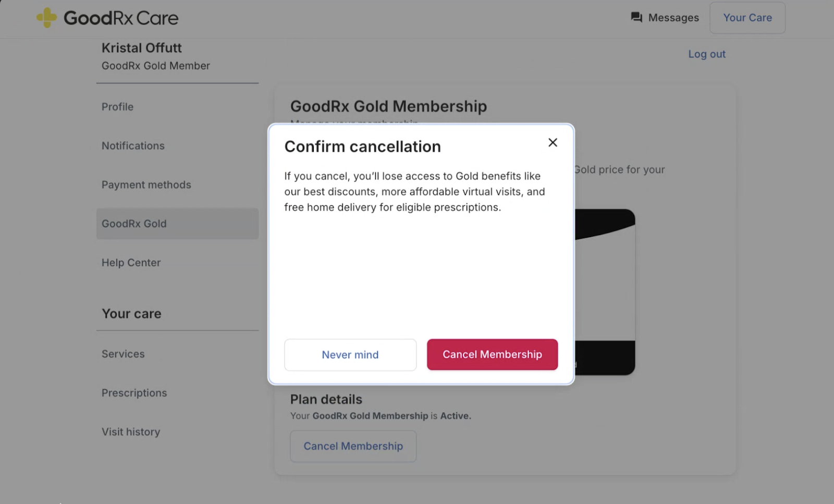Dismiss cancellation with Never mind
The image size is (834, 504).
pos(350,354)
